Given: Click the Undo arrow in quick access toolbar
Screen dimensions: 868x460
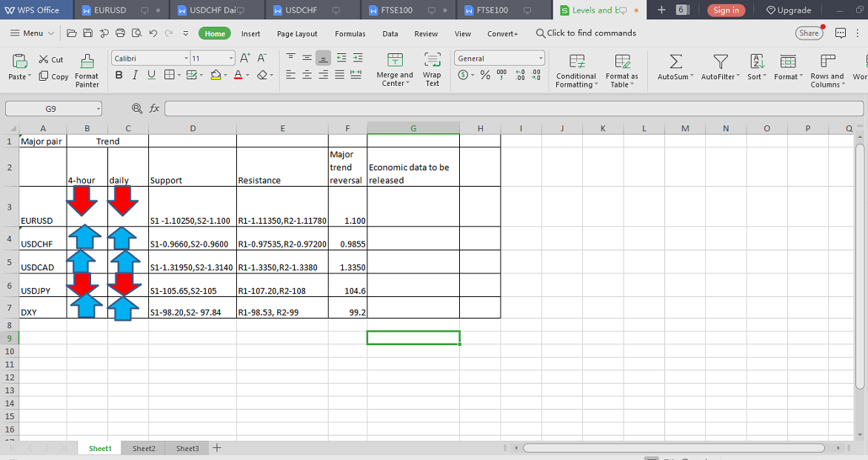Looking at the screenshot, I should [153, 33].
